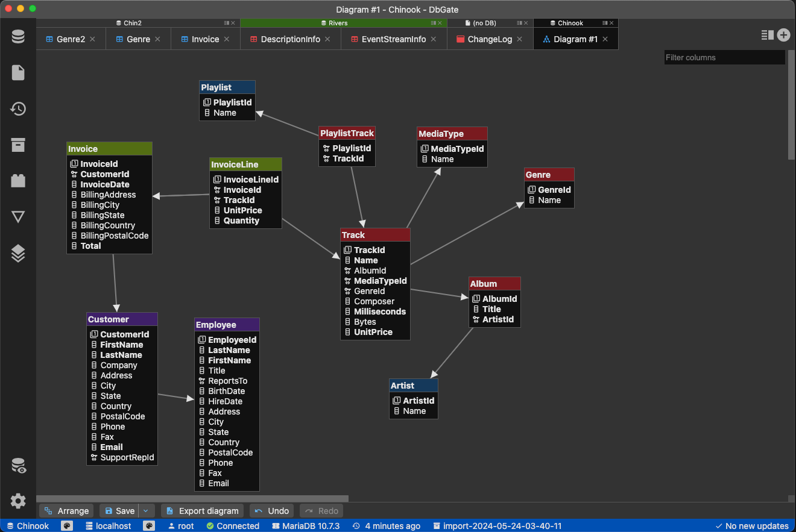Select the Playlist table header
The height and width of the screenshot is (532, 796).
(x=227, y=87)
